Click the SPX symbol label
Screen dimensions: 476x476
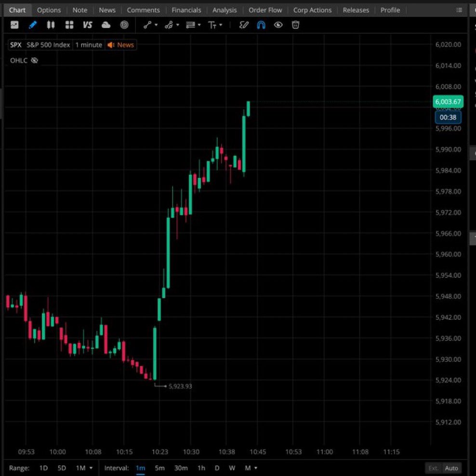coord(16,45)
